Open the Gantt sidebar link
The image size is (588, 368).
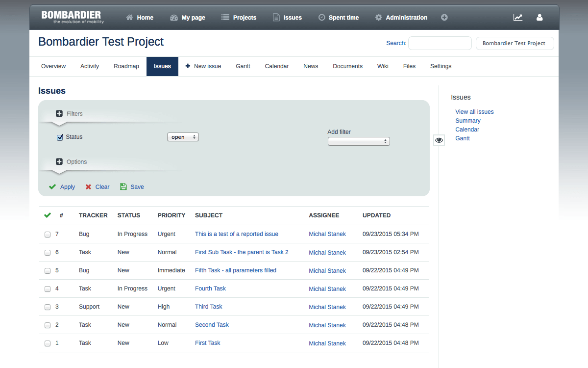pos(463,138)
